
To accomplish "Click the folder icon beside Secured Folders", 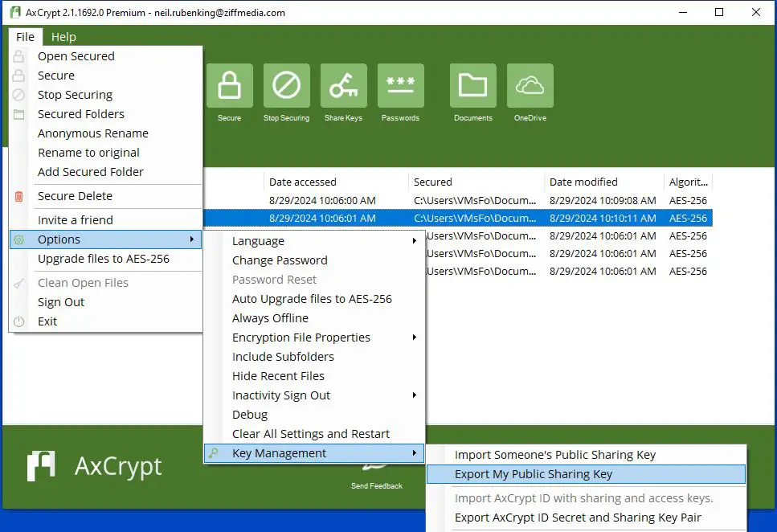I will pos(18,115).
